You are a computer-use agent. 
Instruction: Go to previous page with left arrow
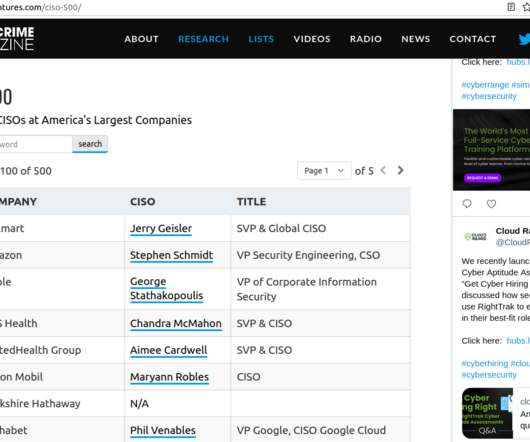(x=383, y=170)
